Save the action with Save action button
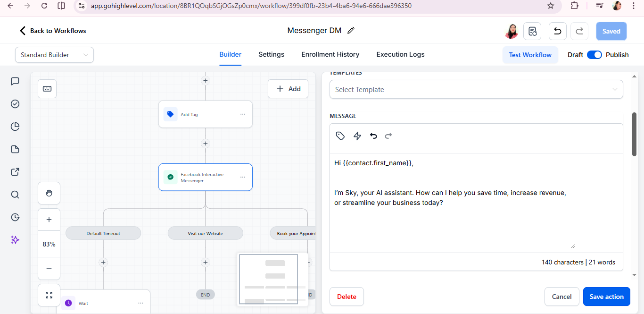Viewport: 644px width, 314px height. point(606,297)
